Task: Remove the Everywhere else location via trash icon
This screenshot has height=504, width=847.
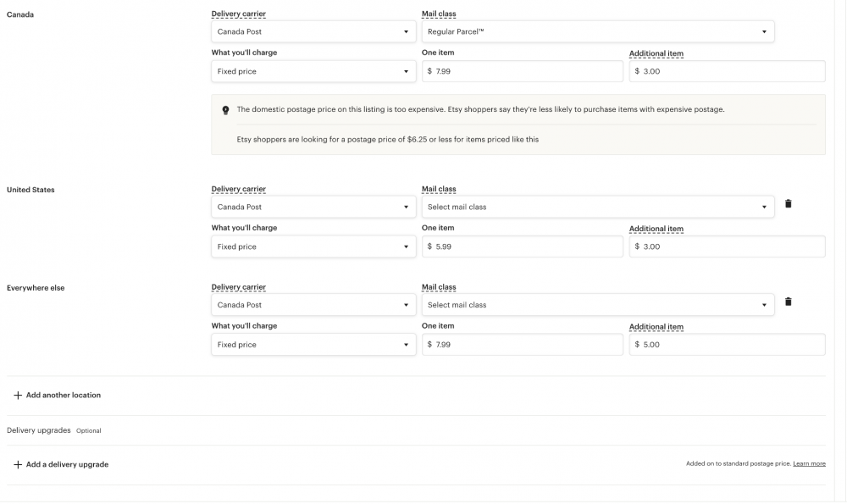Action: (789, 302)
